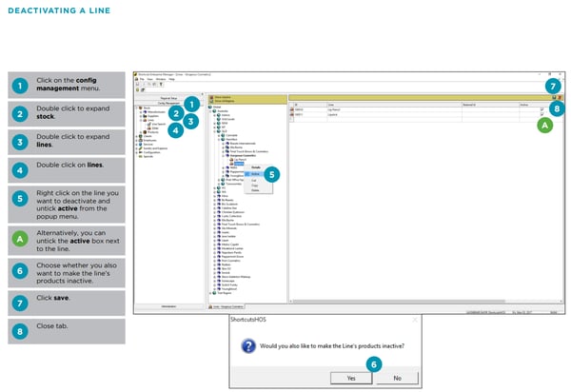
Task: Select the Australia region node
Action: coord(223,111)
